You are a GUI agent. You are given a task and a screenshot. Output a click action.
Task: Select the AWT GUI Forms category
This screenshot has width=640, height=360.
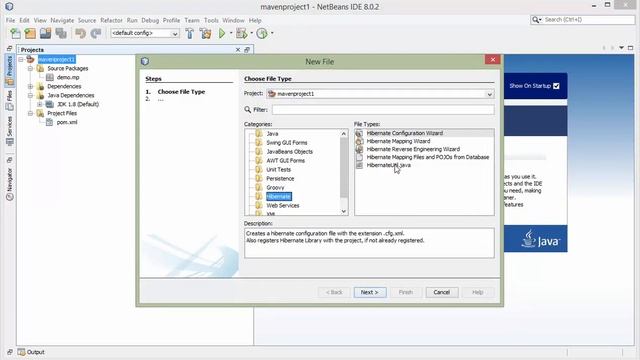285,161
